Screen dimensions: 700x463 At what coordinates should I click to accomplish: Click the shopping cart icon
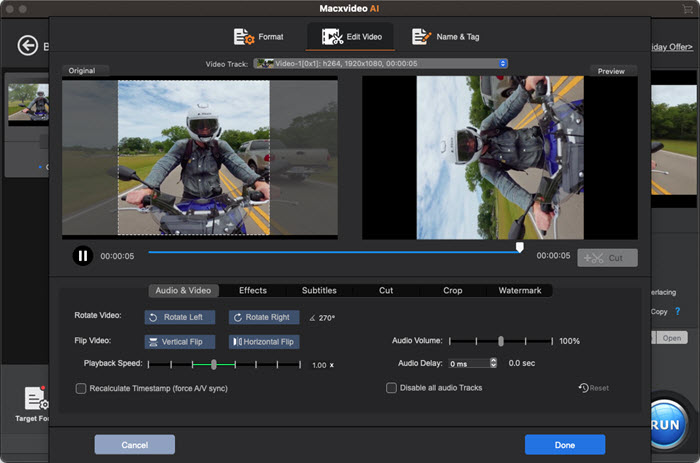pyautogui.click(x=688, y=9)
